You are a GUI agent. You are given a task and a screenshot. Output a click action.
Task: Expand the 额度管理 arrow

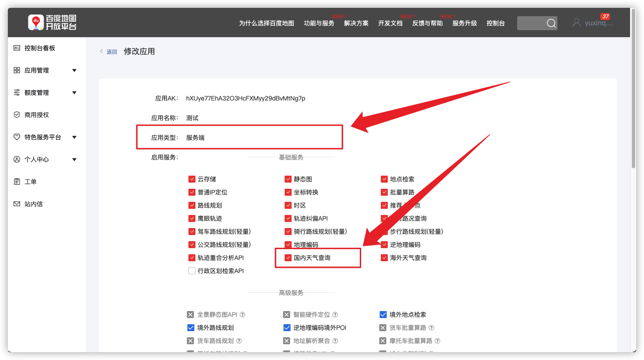point(74,93)
